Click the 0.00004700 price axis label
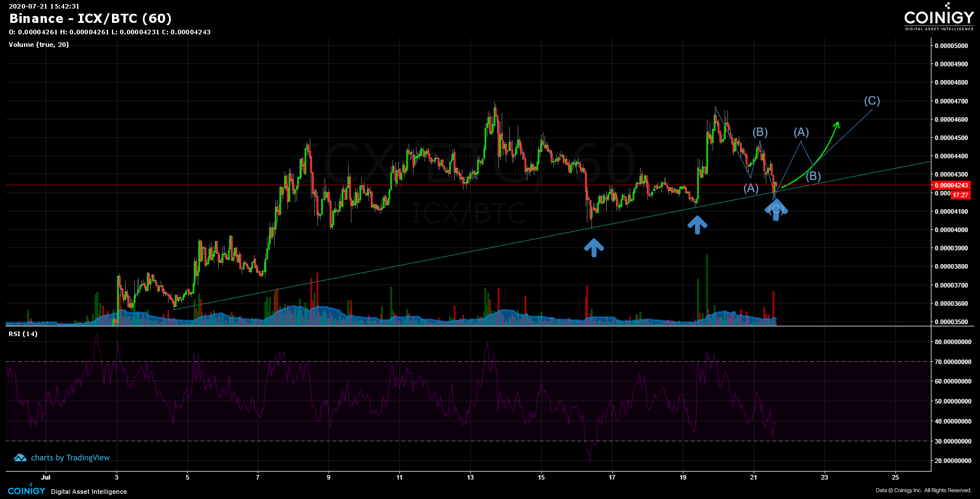This screenshot has height=499, width=980. [951, 101]
